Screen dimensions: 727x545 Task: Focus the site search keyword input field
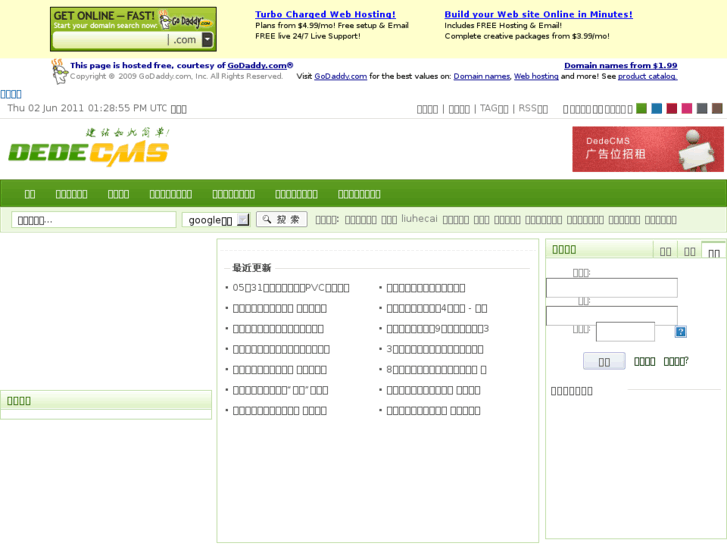[x=94, y=220]
